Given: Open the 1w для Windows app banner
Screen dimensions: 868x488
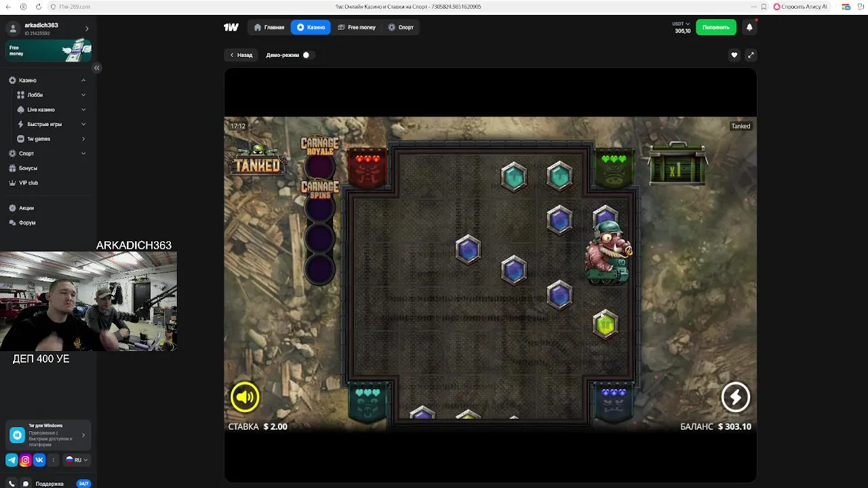Looking at the screenshot, I should click(49, 435).
